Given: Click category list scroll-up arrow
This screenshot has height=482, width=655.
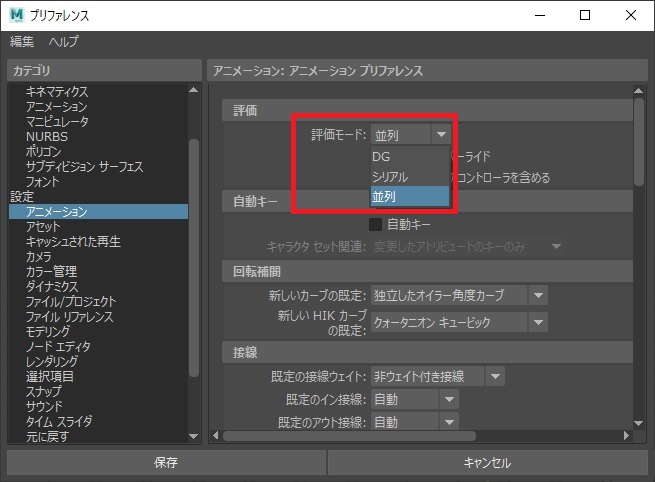Looking at the screenshot, I should 193,89.
